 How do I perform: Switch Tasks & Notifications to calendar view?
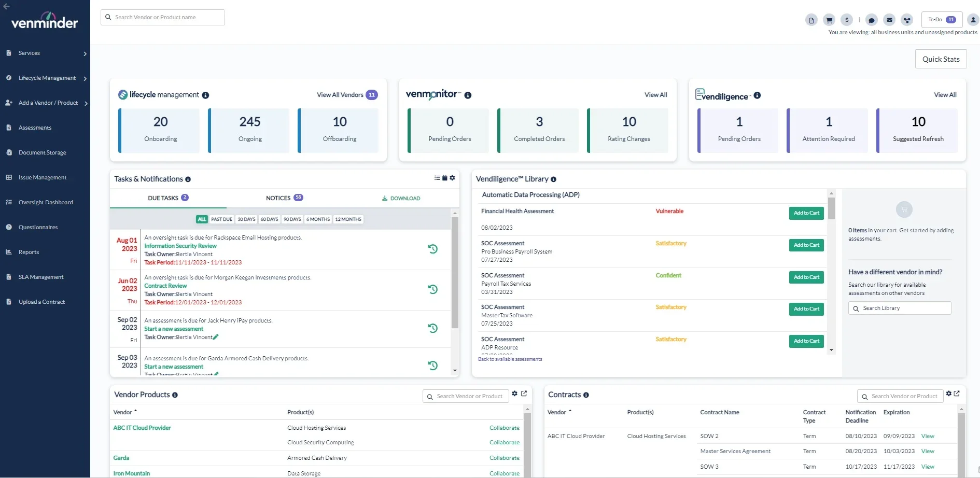coord(444,178)
